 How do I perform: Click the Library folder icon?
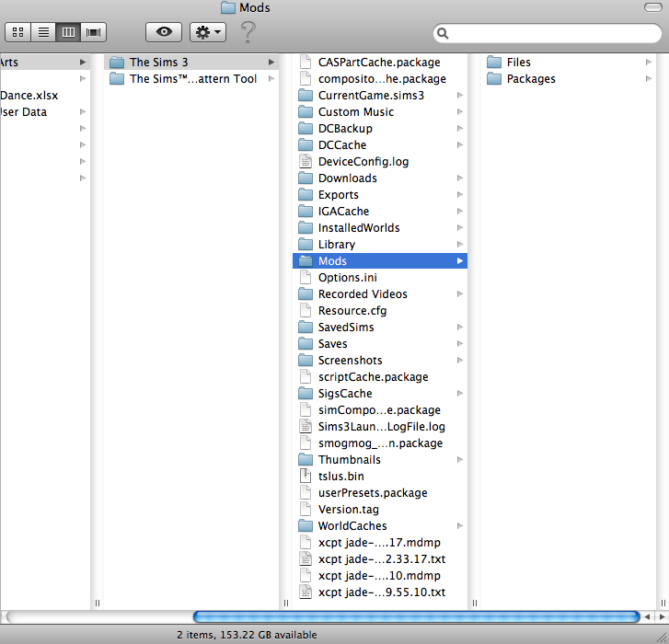click(306, 245)
